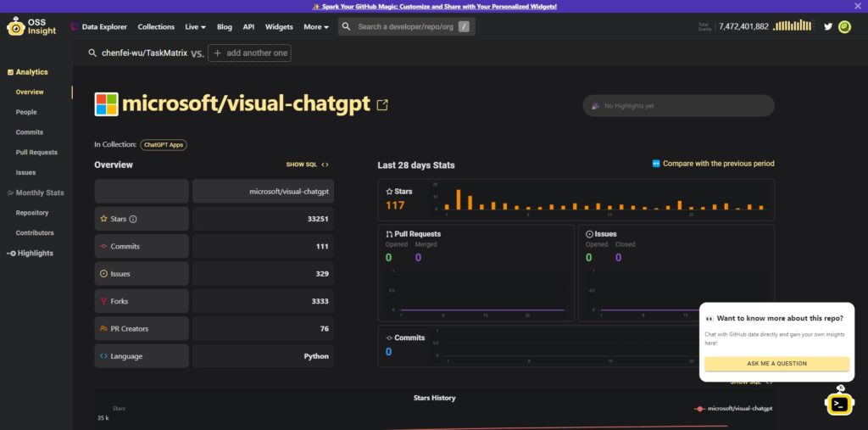The width and height of the screenshot is (868, 430).
Task: Click the chenfei-wu/TaskMatrix repo selector
Action: click(x=144, y=53)
